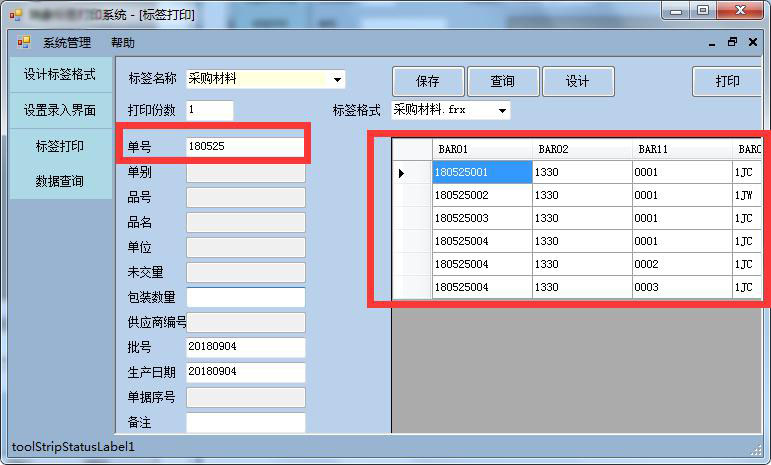The image size is (771, 465).
Task: Open the 标签格式 dropdown list
Action: click(502, 110)
